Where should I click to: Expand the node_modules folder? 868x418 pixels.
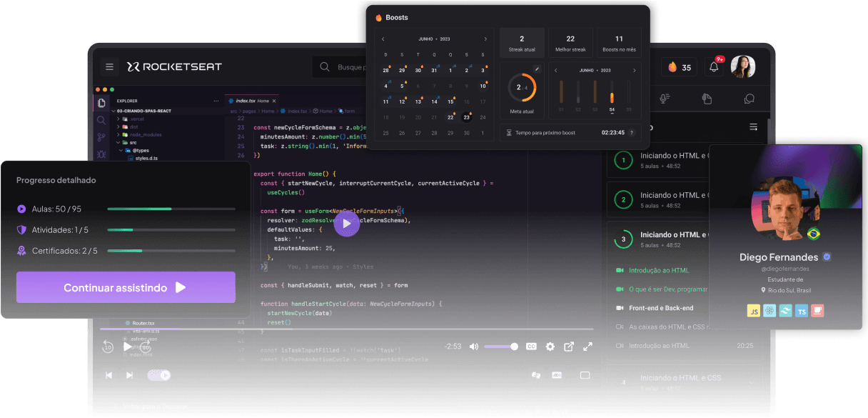click(147, 134)
